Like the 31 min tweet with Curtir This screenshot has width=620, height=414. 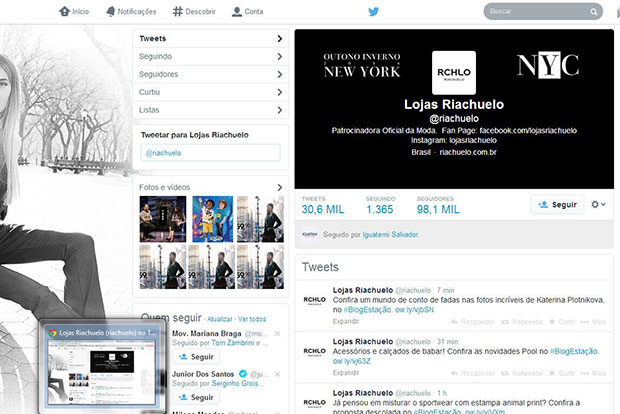562,373
